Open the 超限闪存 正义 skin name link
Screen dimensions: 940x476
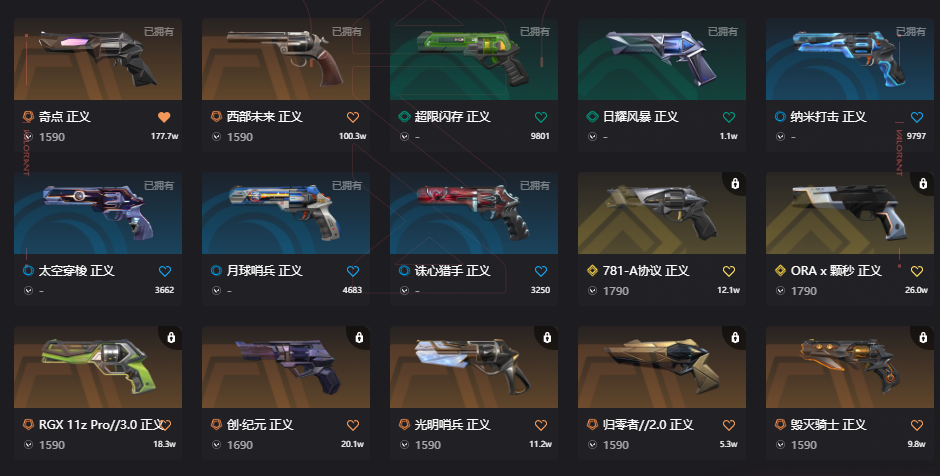click(453, 116)
